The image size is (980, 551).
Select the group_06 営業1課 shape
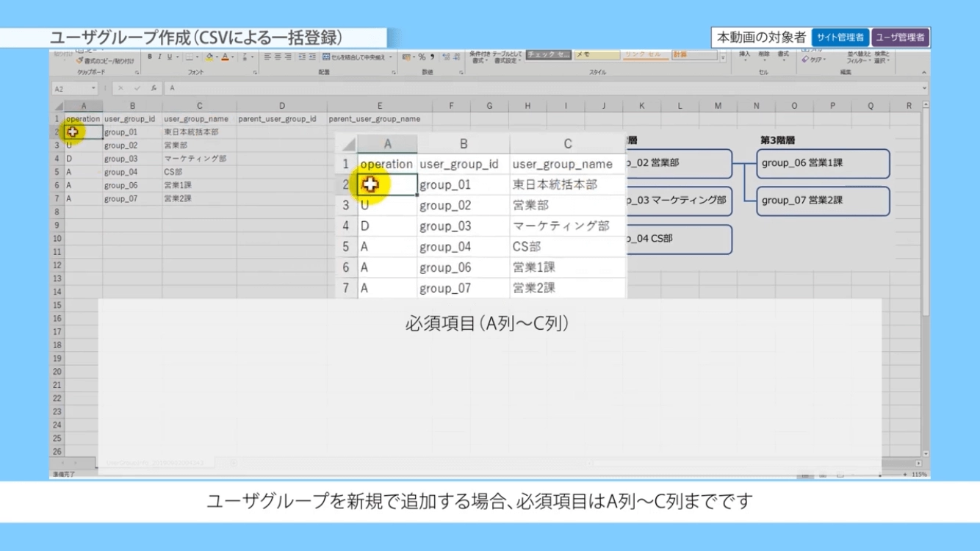coord(823,164)
